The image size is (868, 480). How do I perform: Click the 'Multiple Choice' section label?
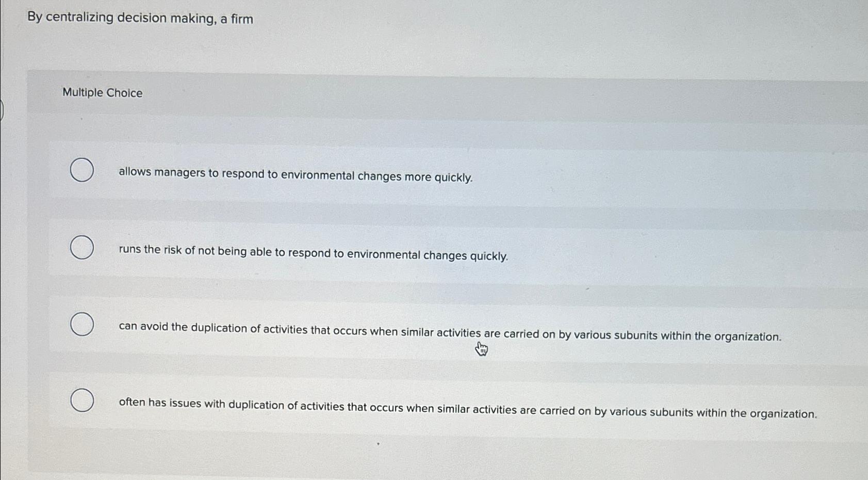pos(102,93)
